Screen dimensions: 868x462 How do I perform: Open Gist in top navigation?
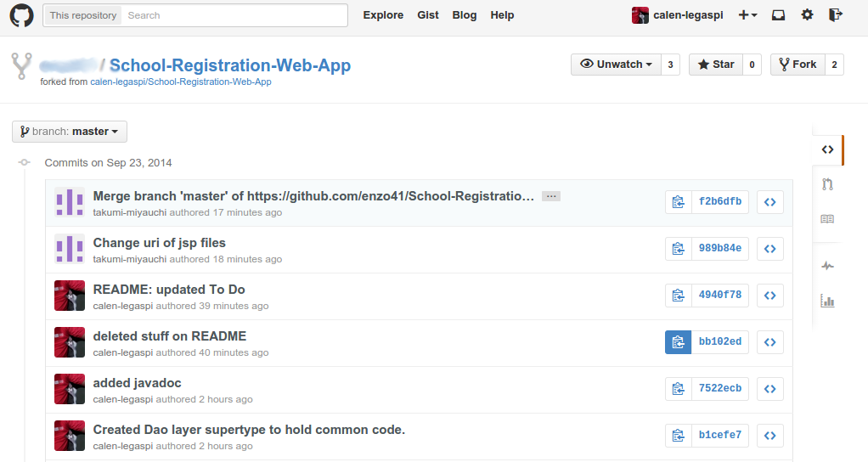tap(428, 15)
